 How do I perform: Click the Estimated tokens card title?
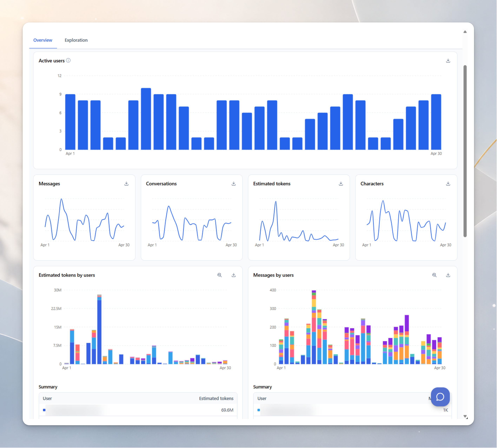point(272,184)
